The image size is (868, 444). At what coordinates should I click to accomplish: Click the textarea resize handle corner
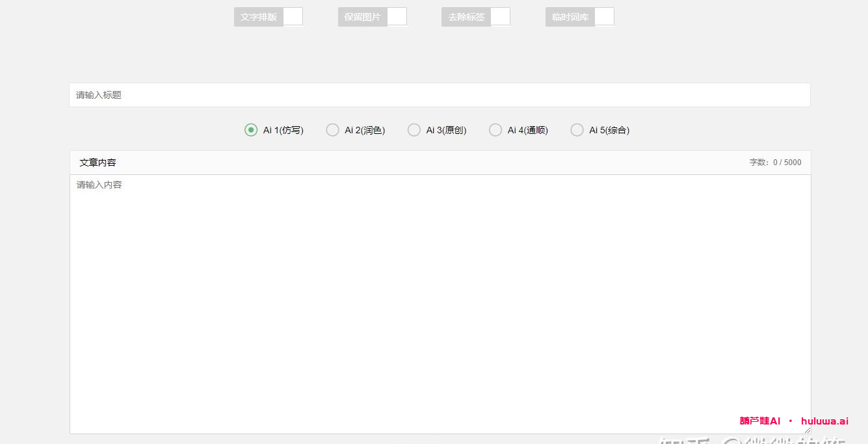[x=808, y=430]
